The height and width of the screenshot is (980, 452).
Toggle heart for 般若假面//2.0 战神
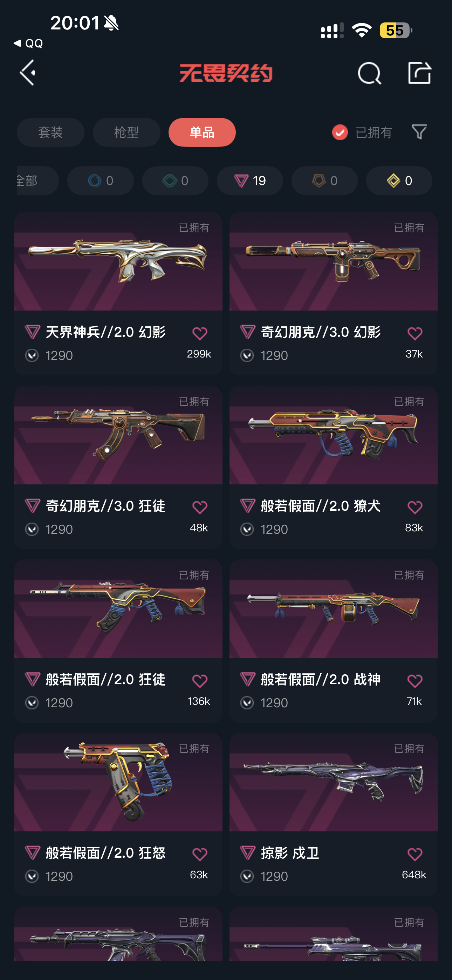(x=415, y=681)
